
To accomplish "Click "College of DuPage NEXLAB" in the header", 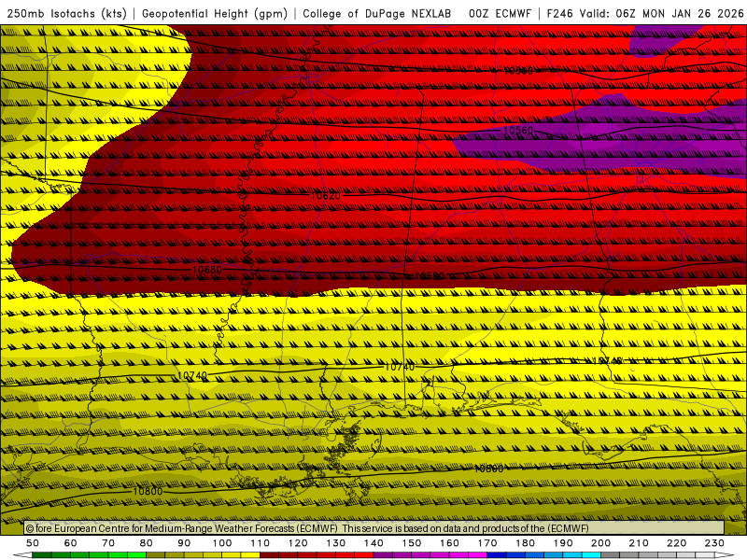I will coord(377,14).
